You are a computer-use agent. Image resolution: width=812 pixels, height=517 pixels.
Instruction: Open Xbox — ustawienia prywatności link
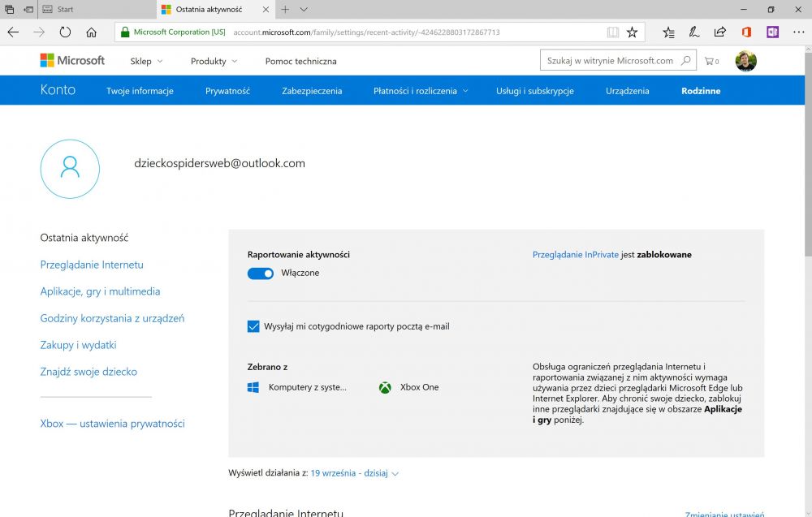click(x=112, y=424)
